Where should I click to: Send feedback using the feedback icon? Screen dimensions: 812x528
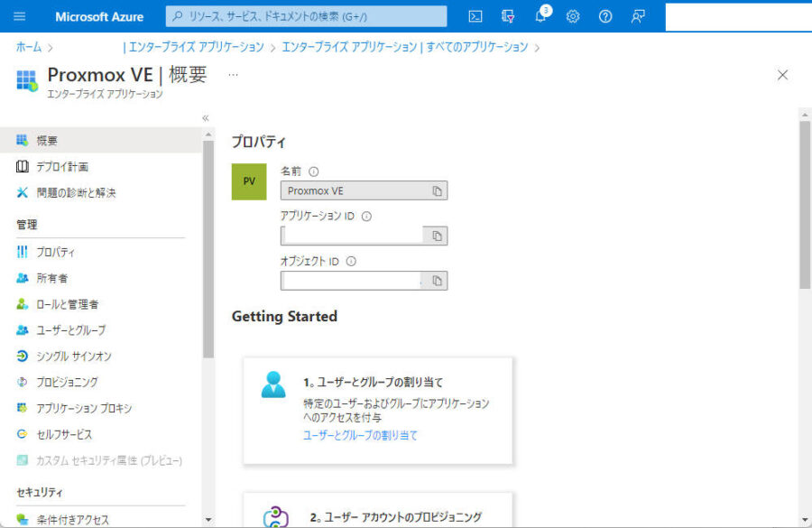point(637,15)
